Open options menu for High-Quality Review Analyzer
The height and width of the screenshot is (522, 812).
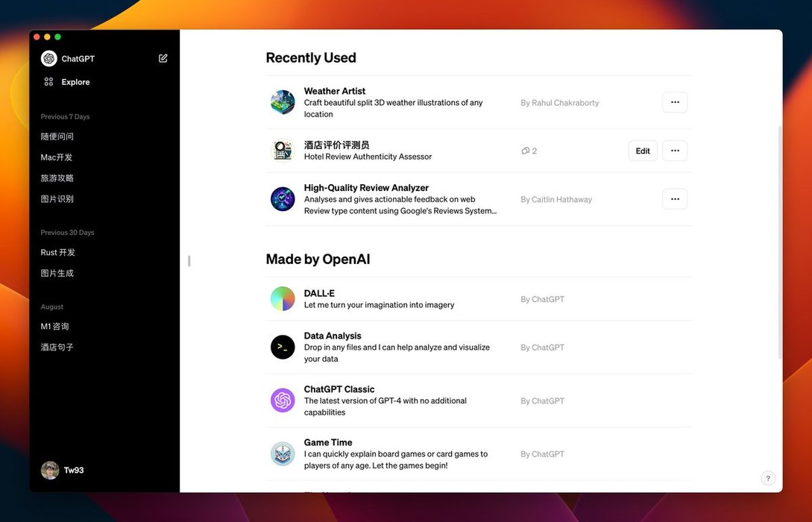[675, 199]
